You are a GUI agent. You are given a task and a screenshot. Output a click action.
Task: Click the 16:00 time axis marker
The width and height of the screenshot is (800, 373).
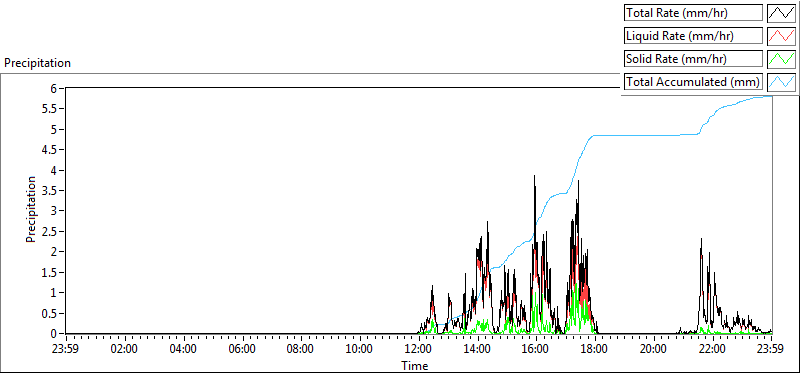(x=536, y=350)
